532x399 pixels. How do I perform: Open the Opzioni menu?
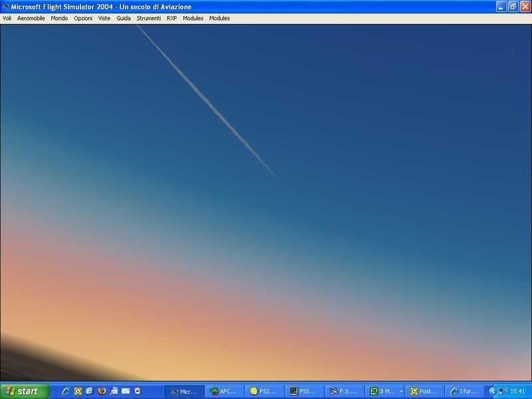83,19
